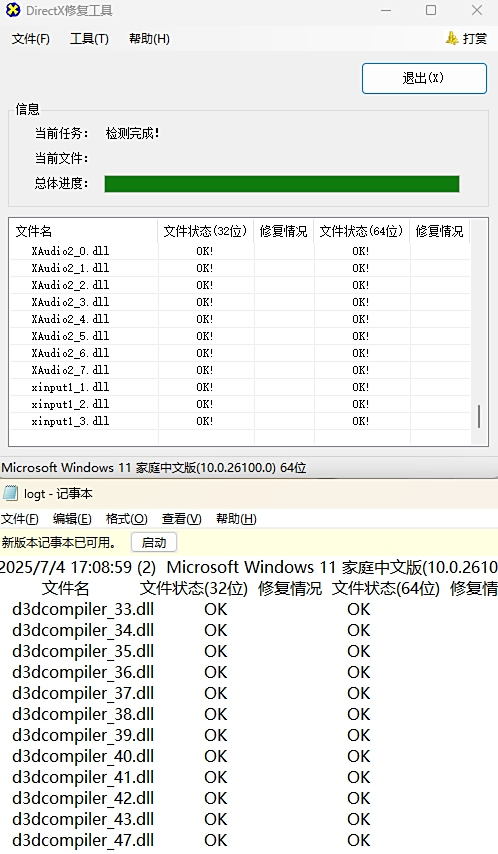Click the 退出(X) exit button
Image resolution: width=498 pixels, height=854 pixels.
coord(424,78)
